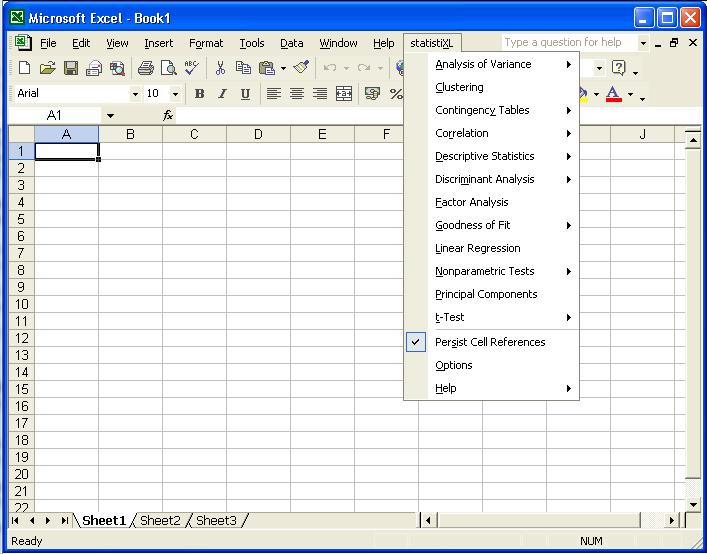This screenshot has width=707, height=554.
Task: Click the Redo arrow icon
Action: (363, 68)
